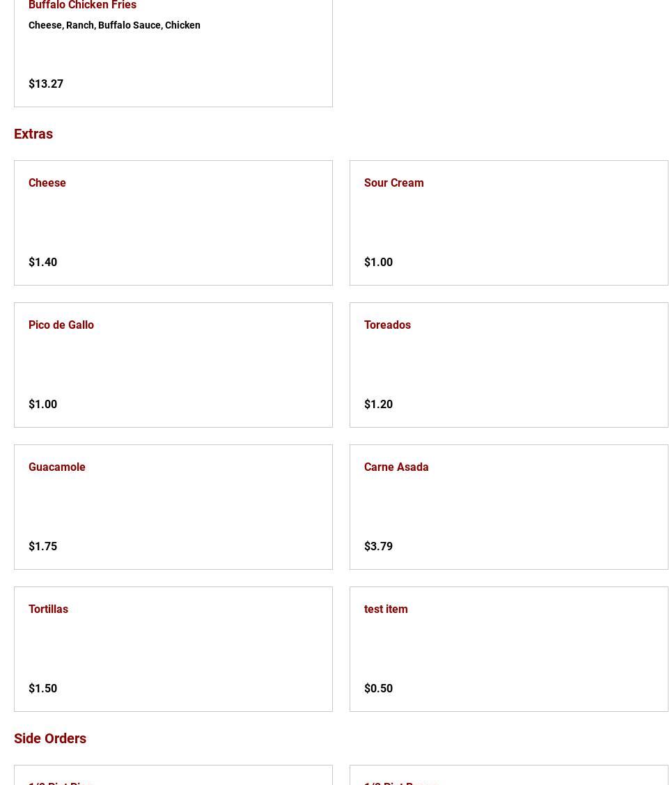The width and height of the screenshot is (672, 785).
Task: Click the Extras section heading
Action: point(33,134)
